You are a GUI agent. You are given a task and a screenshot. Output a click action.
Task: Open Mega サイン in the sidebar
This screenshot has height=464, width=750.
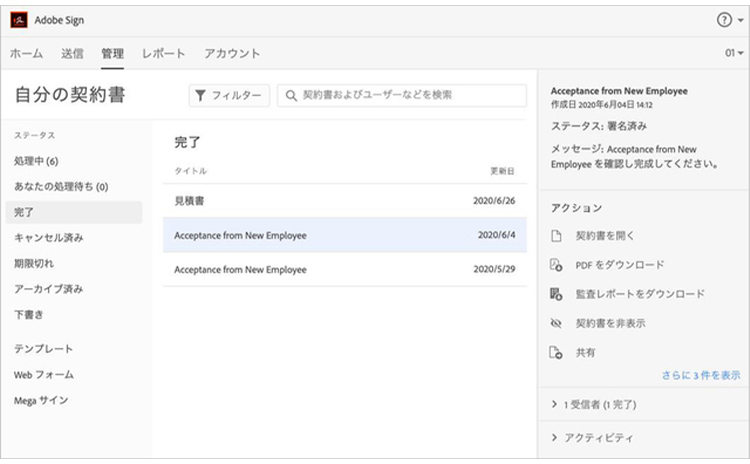41,400
